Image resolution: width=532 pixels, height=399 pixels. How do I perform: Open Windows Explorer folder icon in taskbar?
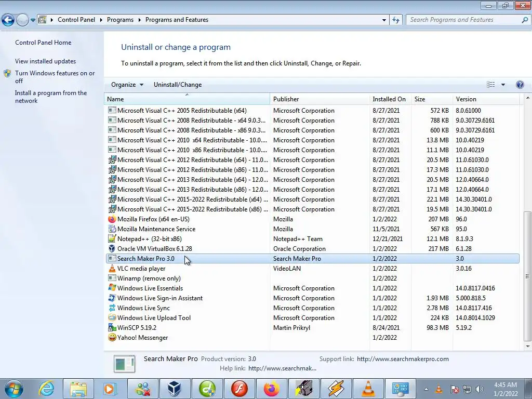(x=79, y=389)
